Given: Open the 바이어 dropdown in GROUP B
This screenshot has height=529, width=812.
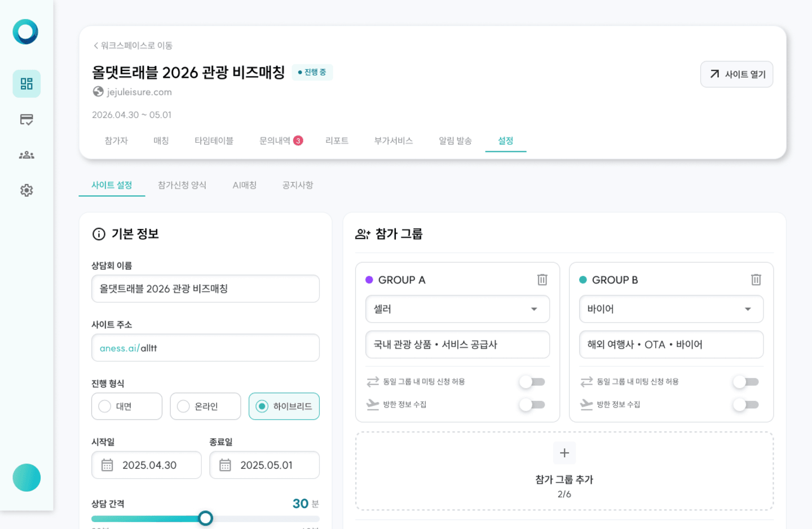Looking at the screenshot, I should click(671, 309).
